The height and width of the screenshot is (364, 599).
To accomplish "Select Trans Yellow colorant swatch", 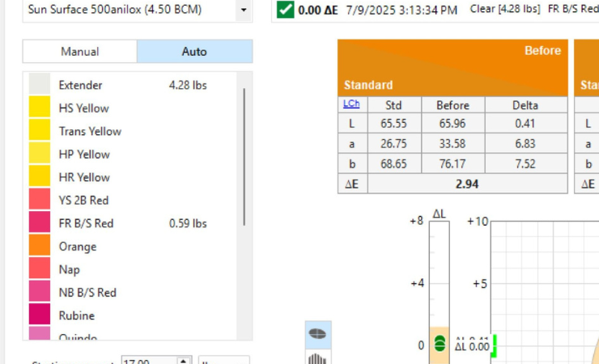I will (40, 131).
